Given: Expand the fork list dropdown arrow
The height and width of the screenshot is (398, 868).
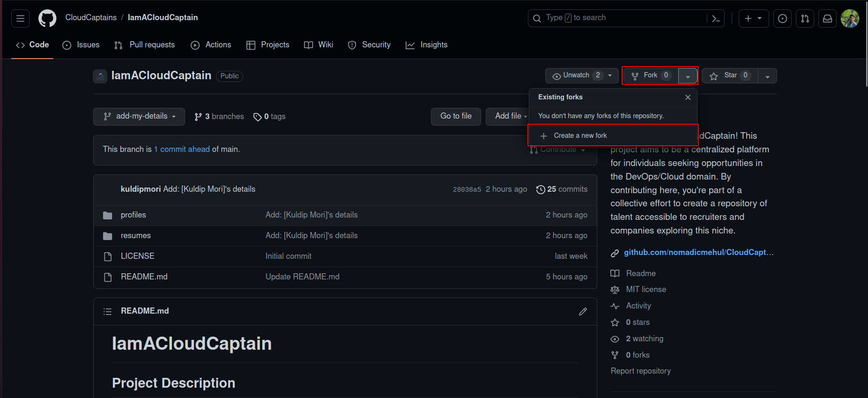Looking at the screenshot, I should click(x=688, y=76).
